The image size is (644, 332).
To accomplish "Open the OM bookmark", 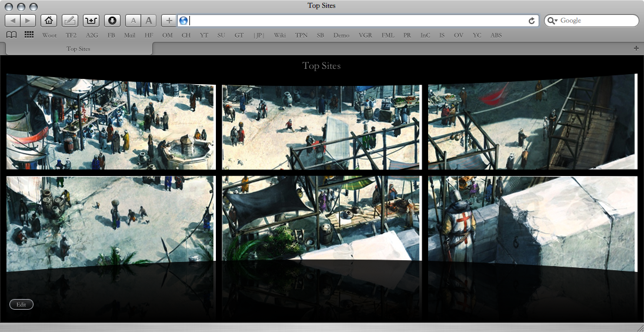I will tap(167, 35).
